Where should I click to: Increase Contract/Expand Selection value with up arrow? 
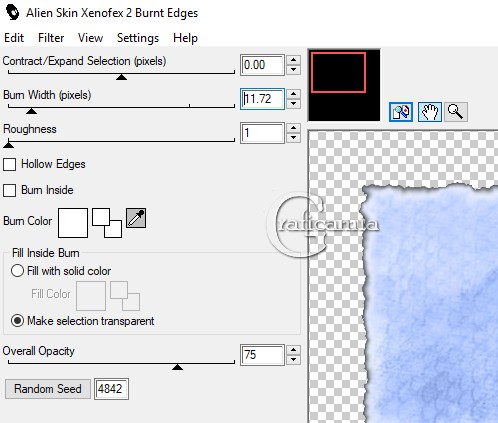293,60
